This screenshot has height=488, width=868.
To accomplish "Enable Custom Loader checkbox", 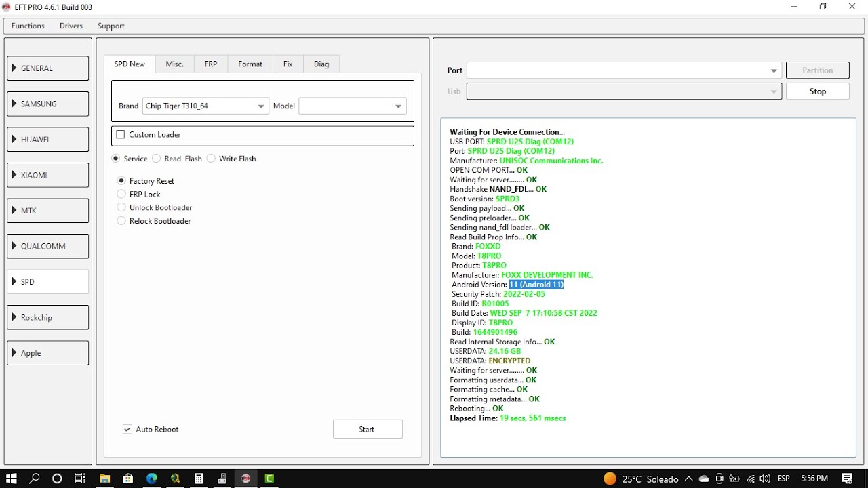I will click(121, 135).
